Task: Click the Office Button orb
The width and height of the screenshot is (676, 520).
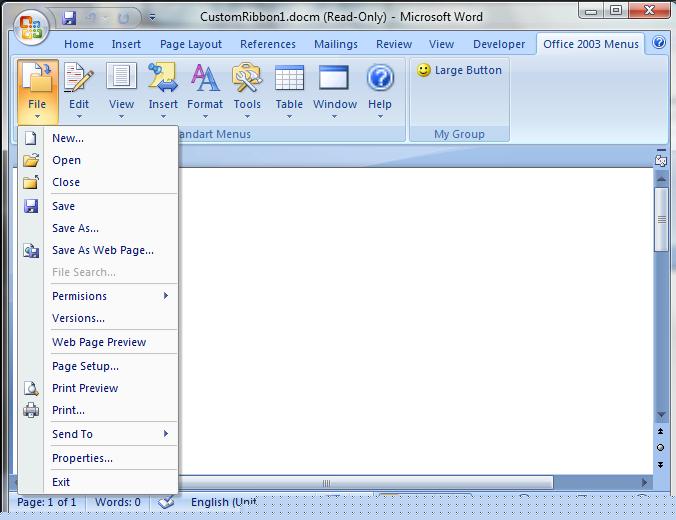Action: 31,27
